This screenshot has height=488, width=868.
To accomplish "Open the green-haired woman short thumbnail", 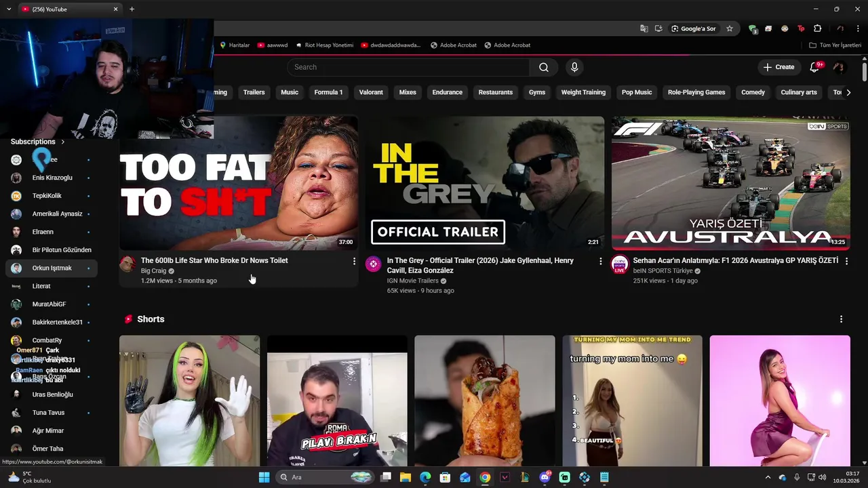I will (189, 401).
